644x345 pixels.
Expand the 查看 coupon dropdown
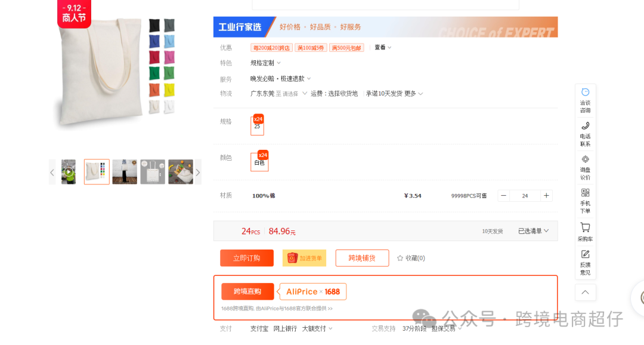coord(380,47)
